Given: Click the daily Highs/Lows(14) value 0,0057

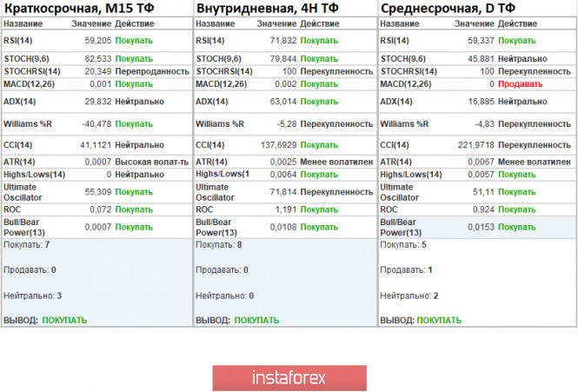Looking at the screenshot, I should (x=481, y=175).
